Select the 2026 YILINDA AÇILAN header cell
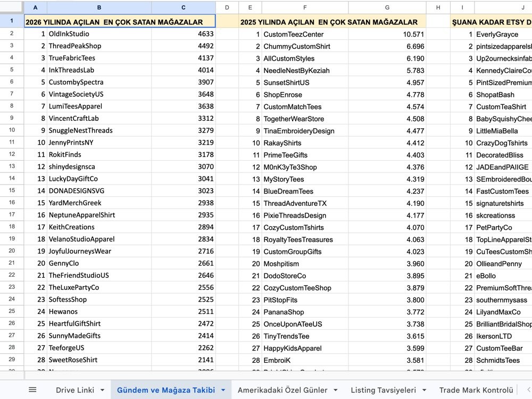This screenshot has width=532, height=399. click(120, 21)
